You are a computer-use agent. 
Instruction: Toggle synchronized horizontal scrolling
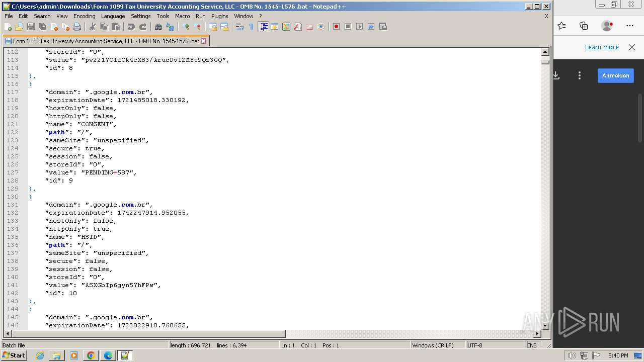coord(224,27)
